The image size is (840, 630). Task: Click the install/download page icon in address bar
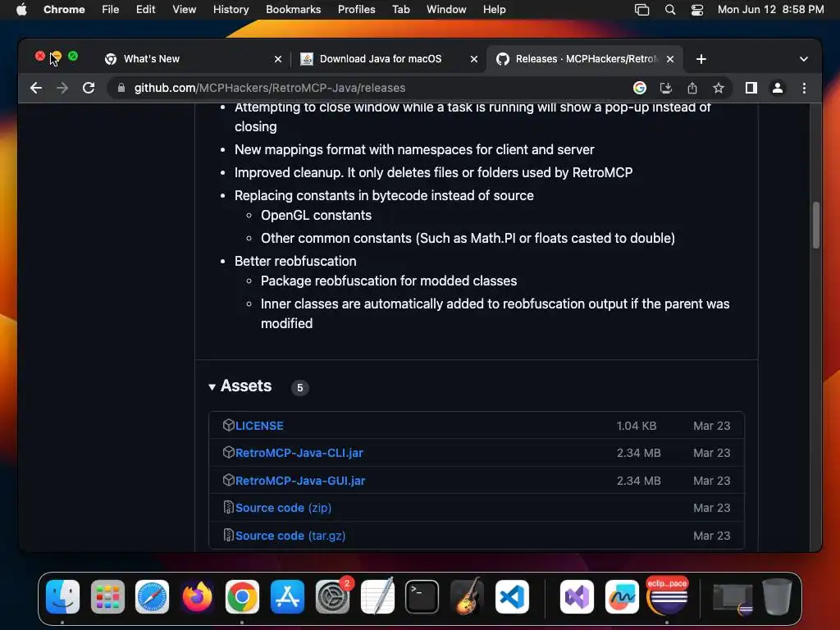point(666,88)
